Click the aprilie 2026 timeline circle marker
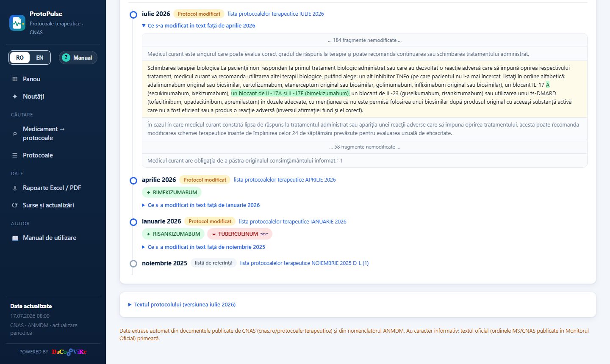Viewport: 610px width, 364px height. click(x=133, y=181)
